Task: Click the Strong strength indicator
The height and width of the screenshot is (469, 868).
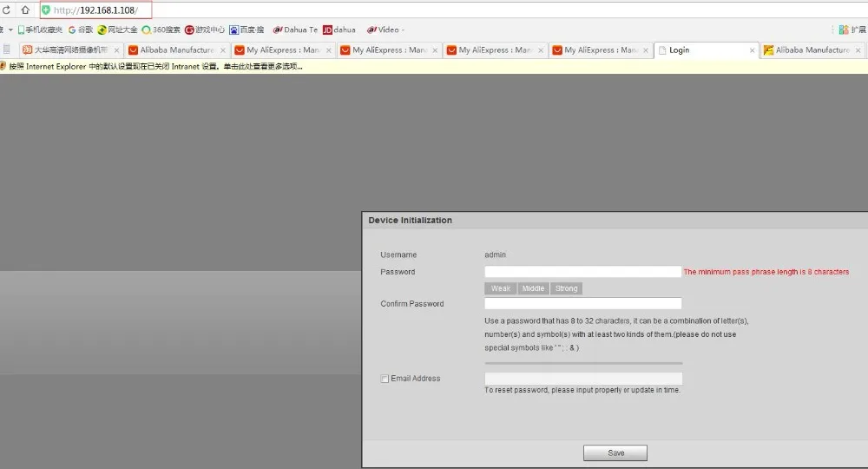Action: (x=566, y=288)
